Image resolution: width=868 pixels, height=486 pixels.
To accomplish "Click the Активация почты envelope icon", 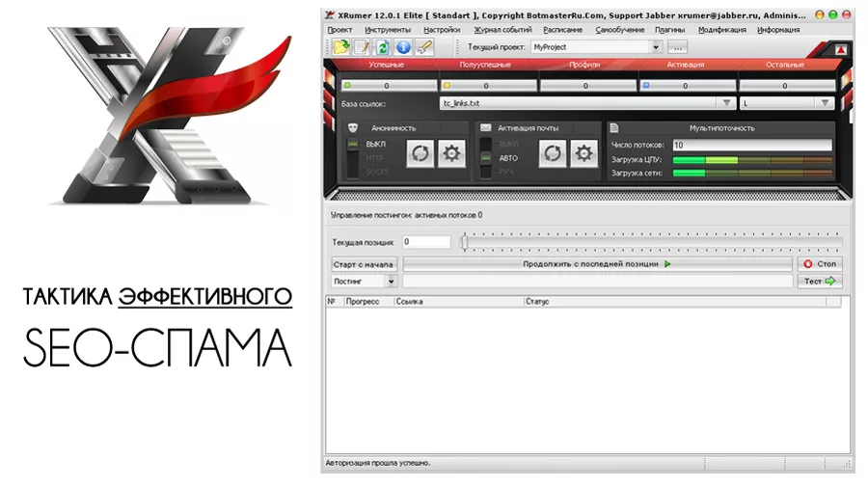I will (x=485, y=128).
